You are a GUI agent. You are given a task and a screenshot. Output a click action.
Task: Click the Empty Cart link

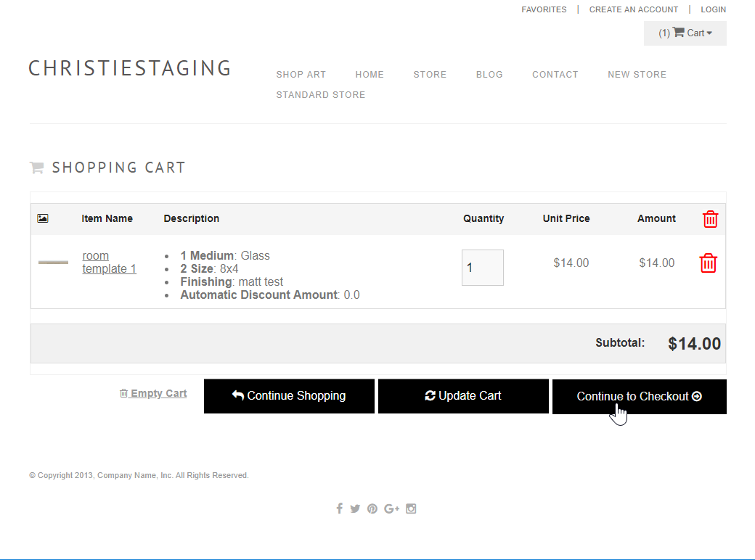click(x=153, y=393)
